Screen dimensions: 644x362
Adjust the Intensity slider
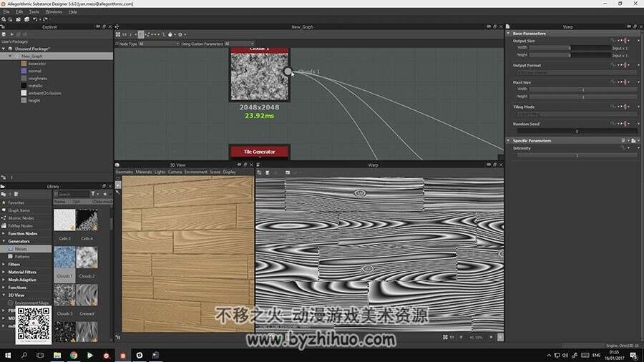[x=577, y=155]
